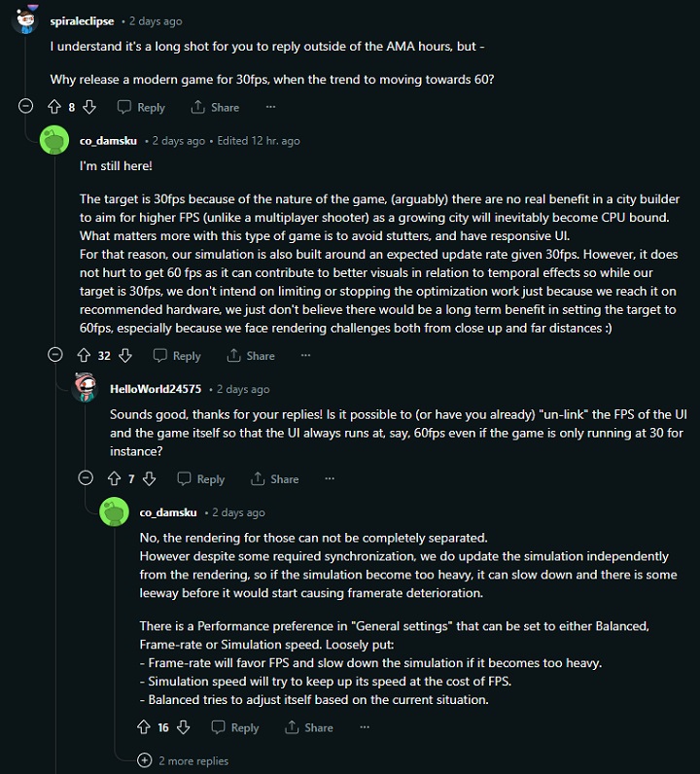The height and width of the screenshot is (774, 700).
Task: Upvote HelloWorld24575's comment
Action: point(114,478)
